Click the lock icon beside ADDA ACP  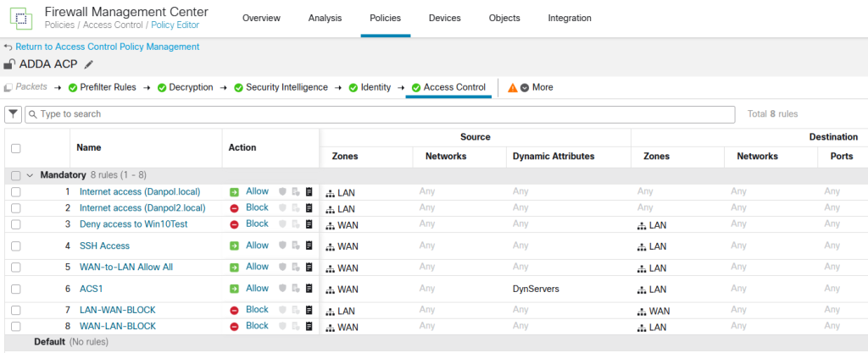pos(9,64)
